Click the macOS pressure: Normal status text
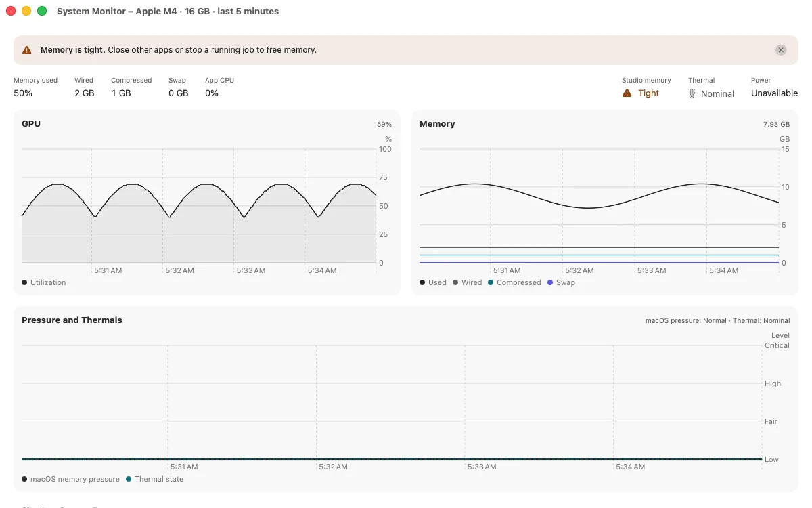 [686, 320]
